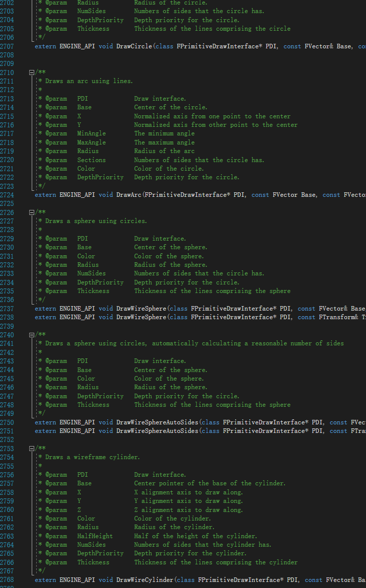The height and width of the screenshot is (588, 366).
Task: Click the DrawWireCylinder function name
Action: [x=145, y=580]
